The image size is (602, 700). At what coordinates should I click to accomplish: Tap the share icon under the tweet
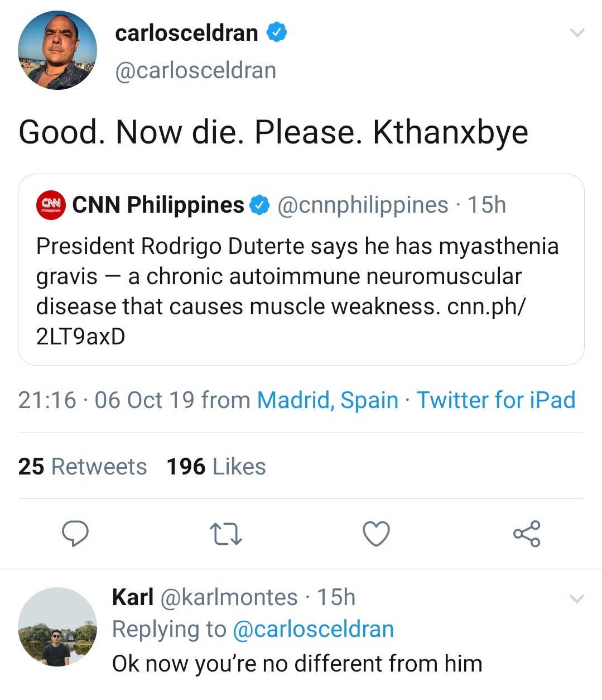pyautogui.click(x=527, y=534)
